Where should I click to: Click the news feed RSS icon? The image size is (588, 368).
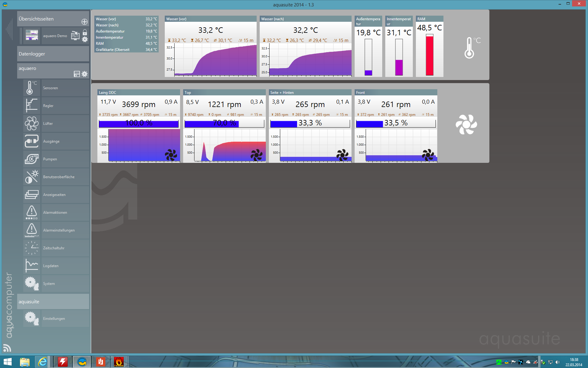point(7,348)
